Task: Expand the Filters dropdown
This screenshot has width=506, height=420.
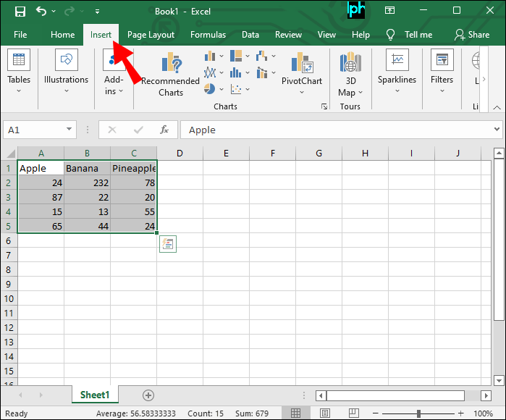Action: [442, 74]
